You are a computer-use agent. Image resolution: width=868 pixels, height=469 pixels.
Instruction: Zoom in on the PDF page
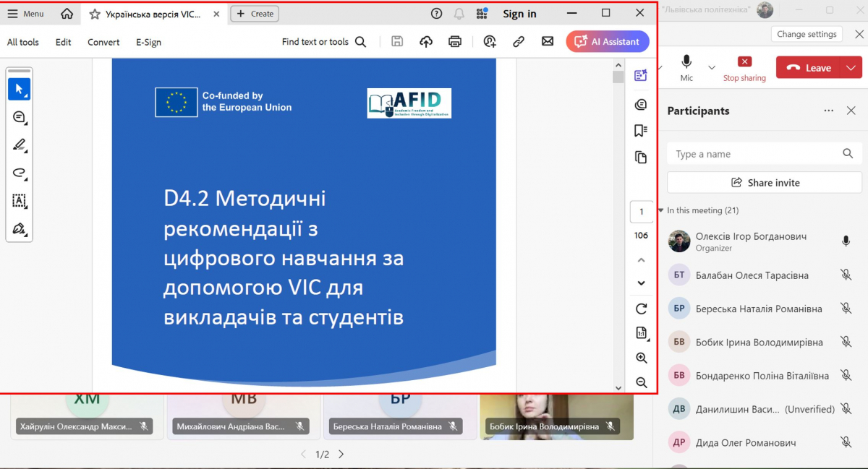click(641, 357)
